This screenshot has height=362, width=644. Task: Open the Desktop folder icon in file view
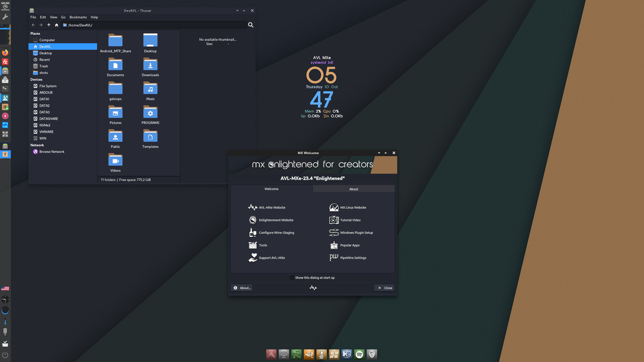(150, 43)
